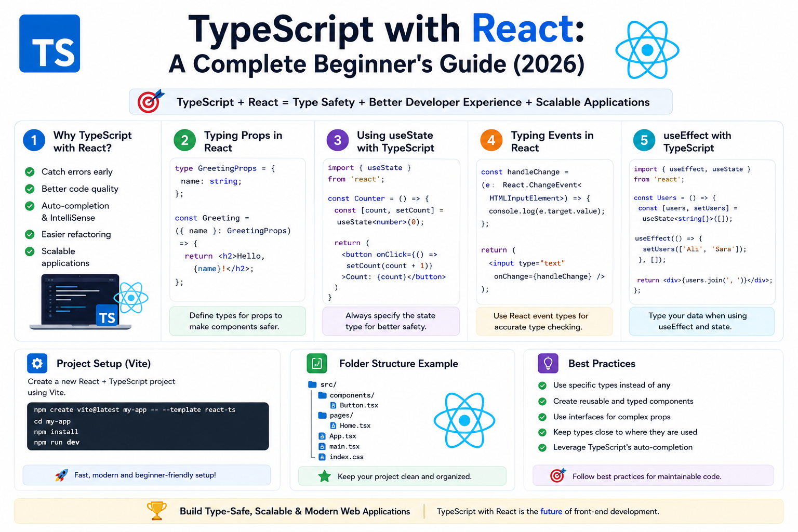
Task: Click the 'npm create vite@latest my-app' command line
Action: click(135, 410)
